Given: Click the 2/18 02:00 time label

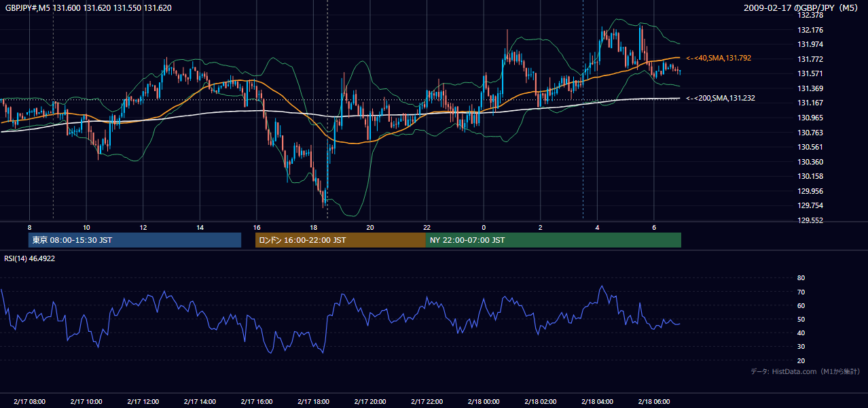Looking at the screenshot, I should pos(540,401).
